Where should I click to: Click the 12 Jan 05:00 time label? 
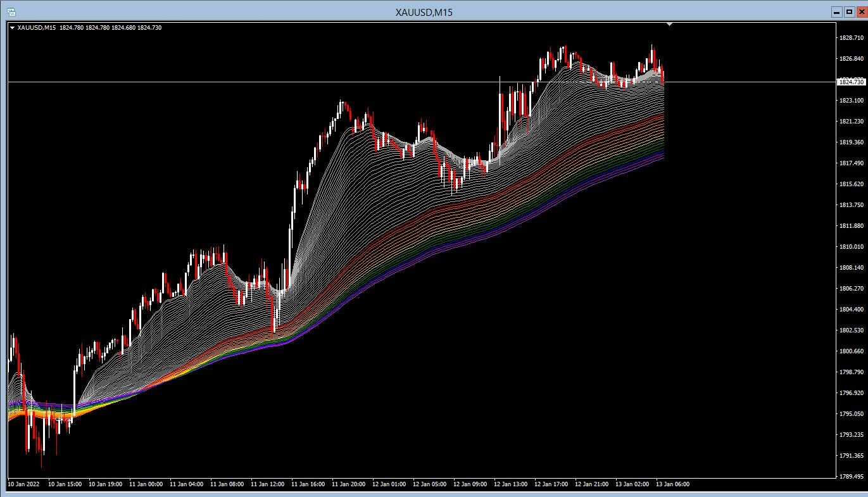click(430, 484)
